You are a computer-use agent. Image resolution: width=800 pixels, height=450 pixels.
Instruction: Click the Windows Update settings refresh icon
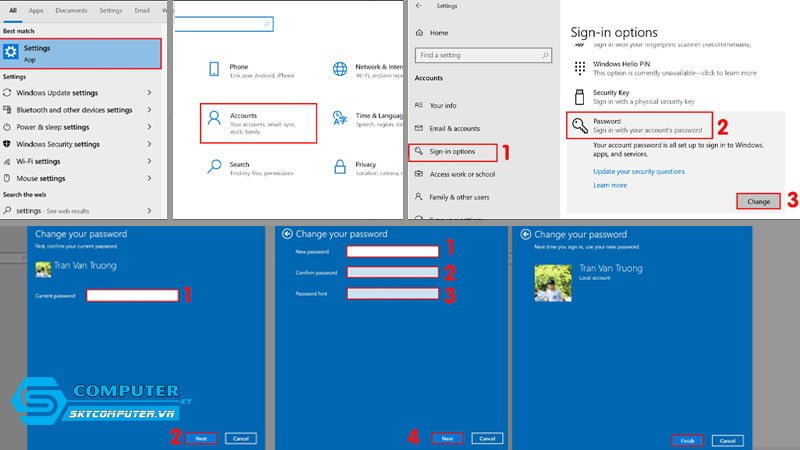click(7, 93)
